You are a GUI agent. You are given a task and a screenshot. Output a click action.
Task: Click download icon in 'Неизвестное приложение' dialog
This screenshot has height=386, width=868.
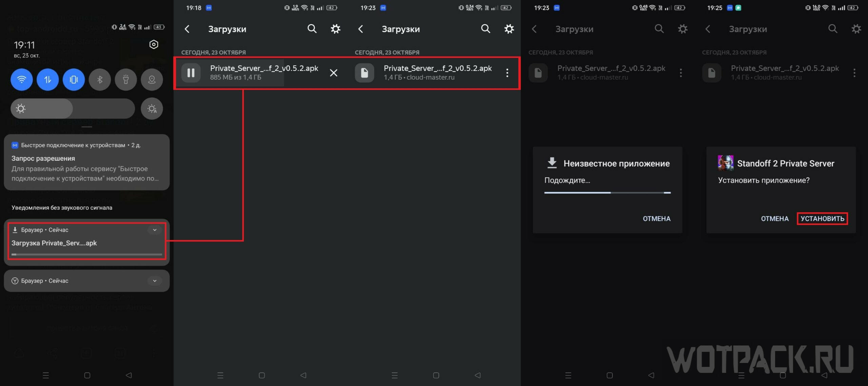coord(552,163)
